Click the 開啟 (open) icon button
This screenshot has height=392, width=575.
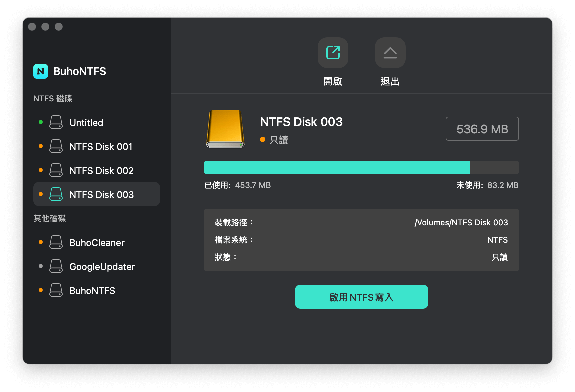[x=333, y=53]
